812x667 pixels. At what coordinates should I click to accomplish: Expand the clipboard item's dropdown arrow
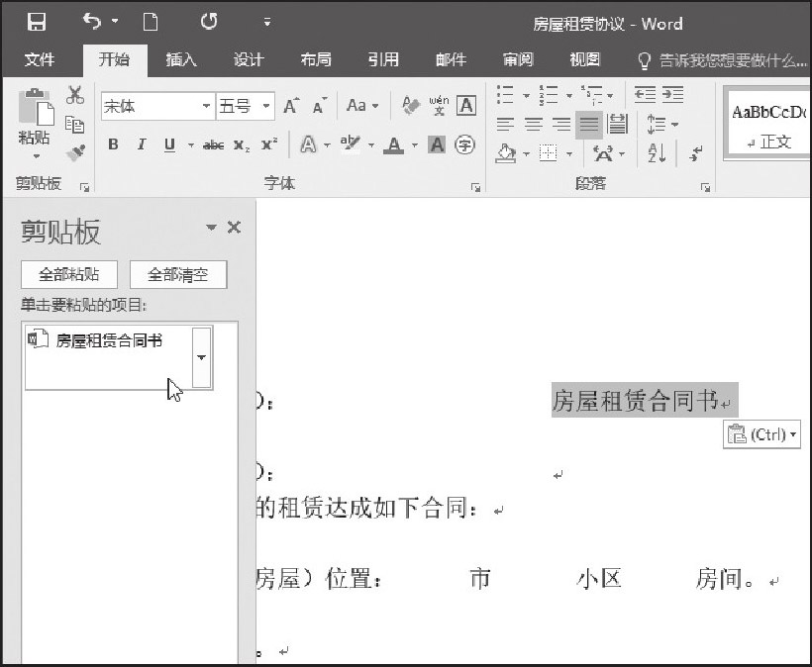tap(202, 356)
